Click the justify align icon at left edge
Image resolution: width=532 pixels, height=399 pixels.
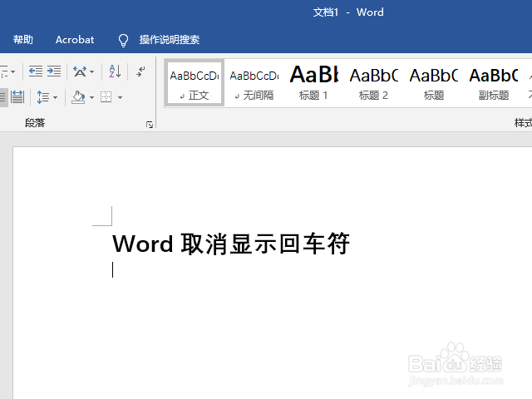click(x=3, y=97)
